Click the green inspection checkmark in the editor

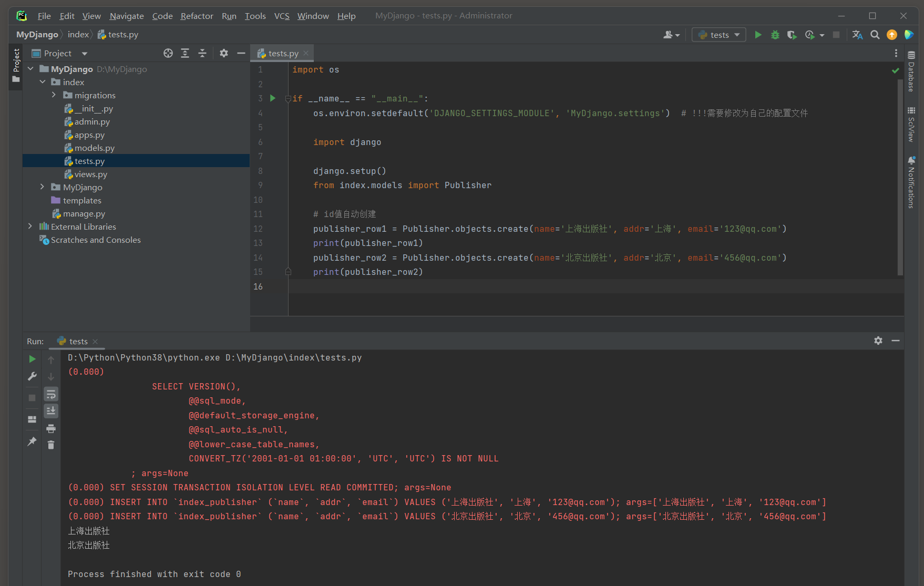[x=896, y=70]
